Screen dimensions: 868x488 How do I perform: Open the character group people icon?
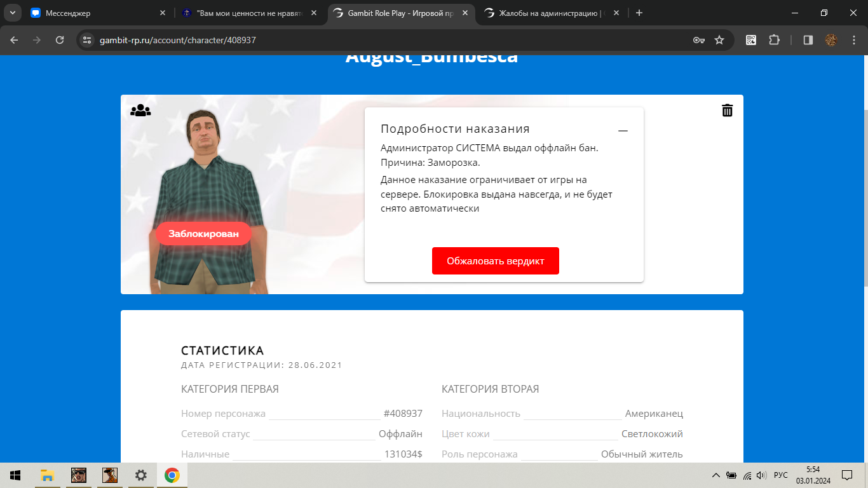pyautogui.click(x=140, y=111)
